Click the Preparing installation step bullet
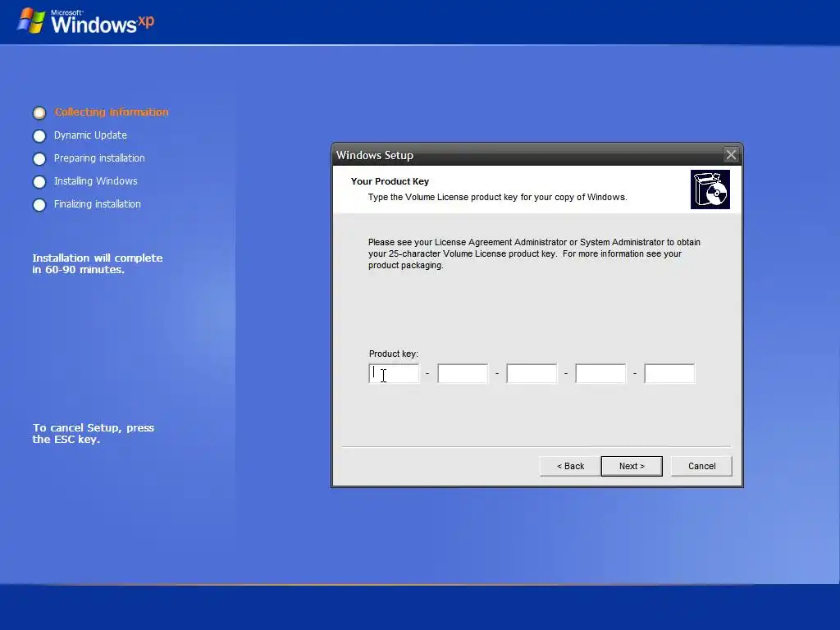The height and width of the screenshot is (630, 840). (x=39, y=159)
